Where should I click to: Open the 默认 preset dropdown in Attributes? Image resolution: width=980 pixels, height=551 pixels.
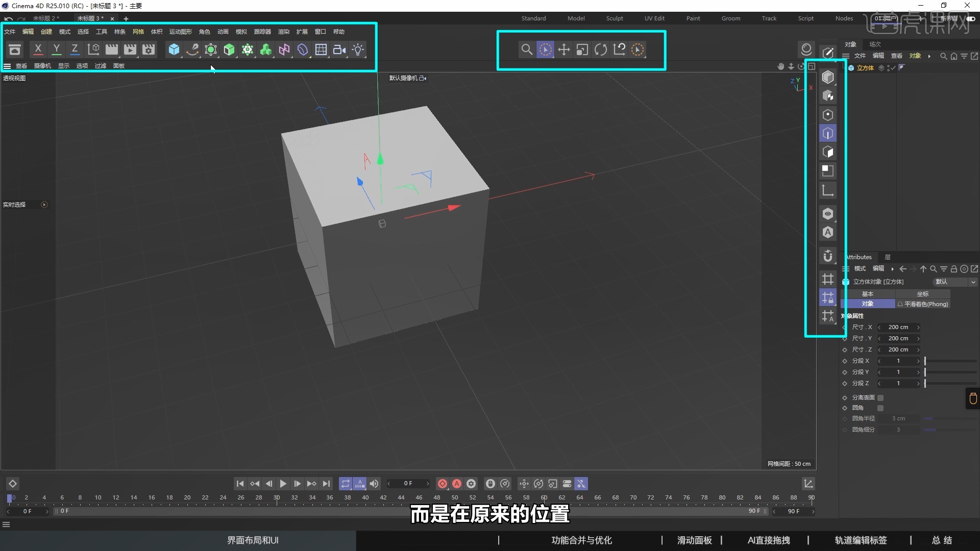coord(953,282)
